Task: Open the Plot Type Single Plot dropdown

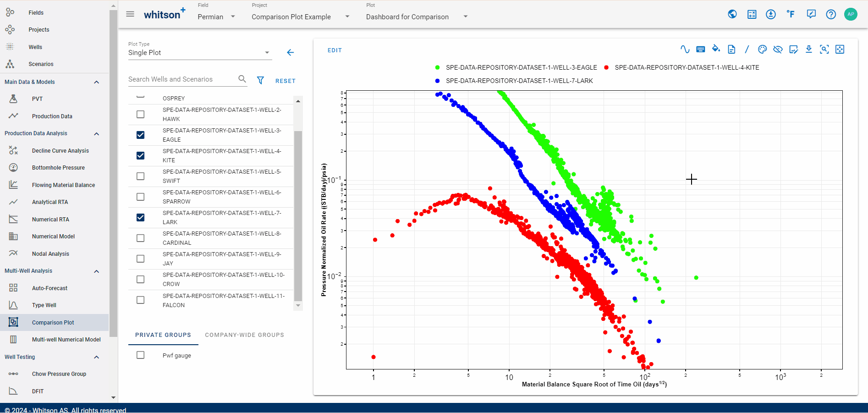Action: coord(199,53)
